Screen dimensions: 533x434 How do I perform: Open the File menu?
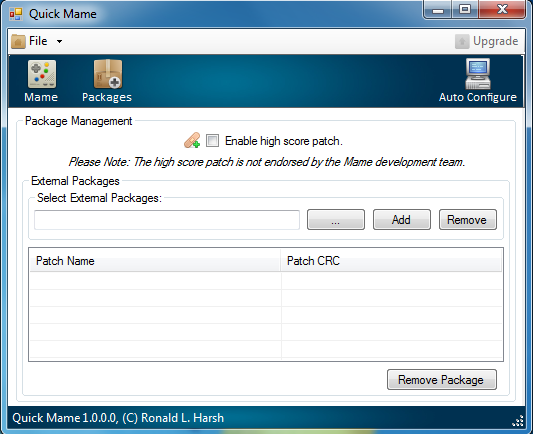pyautogui.click(x=38, y=41)
